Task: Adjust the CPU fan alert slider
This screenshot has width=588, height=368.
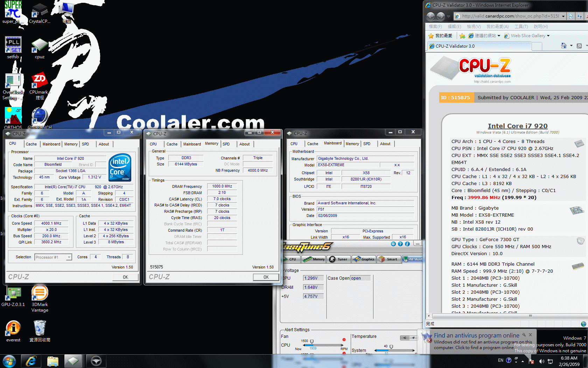Action: click(x=312, y=341)
